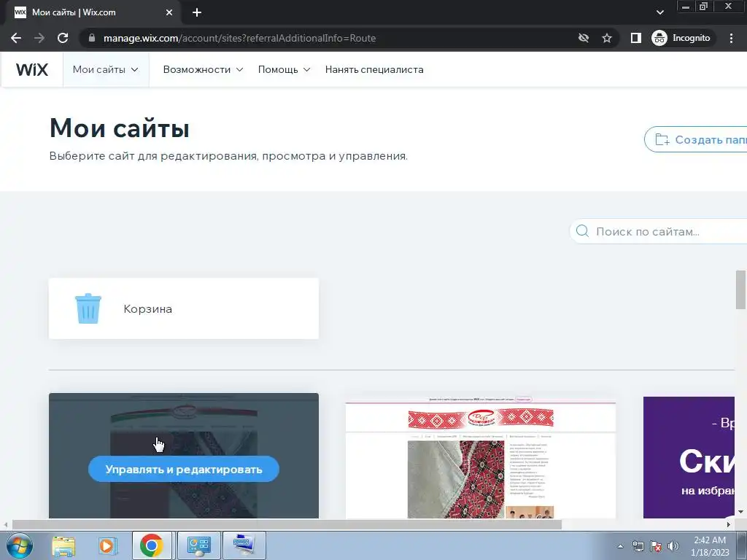Select the Мои сайты | Wix.com tab
The image size is (747, 560).
[93, 12]
